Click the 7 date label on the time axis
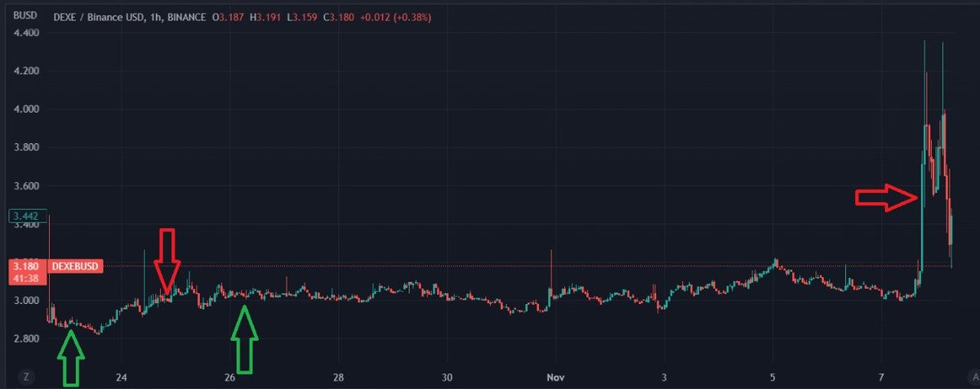The height and width of the screenshot is (389, 980). coord(881,378)
